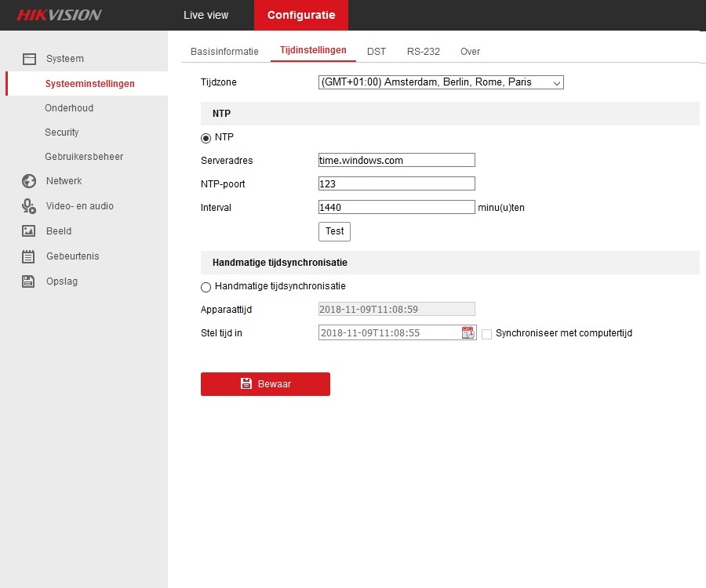The image size is (706, 588).
Task: Open Opslag section in sidebar
Action: (62, 281)
